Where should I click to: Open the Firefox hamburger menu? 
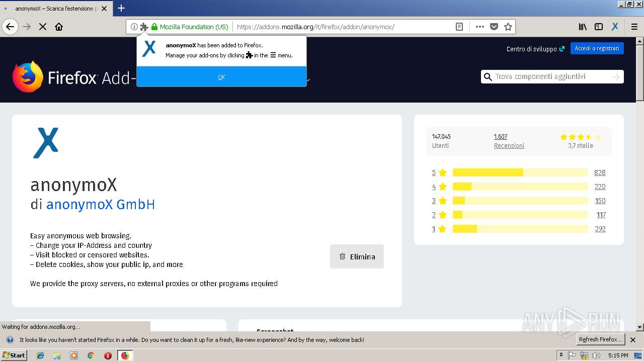634,27
